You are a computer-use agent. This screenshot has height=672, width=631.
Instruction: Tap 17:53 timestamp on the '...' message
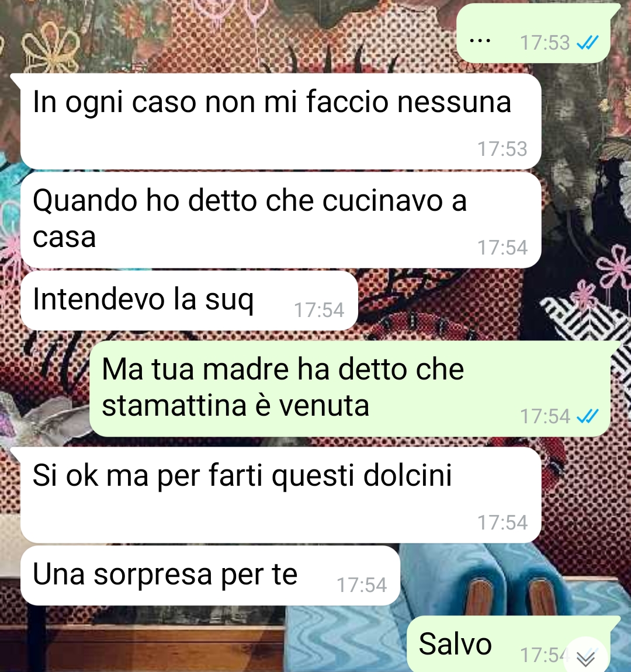coord(545,43)
